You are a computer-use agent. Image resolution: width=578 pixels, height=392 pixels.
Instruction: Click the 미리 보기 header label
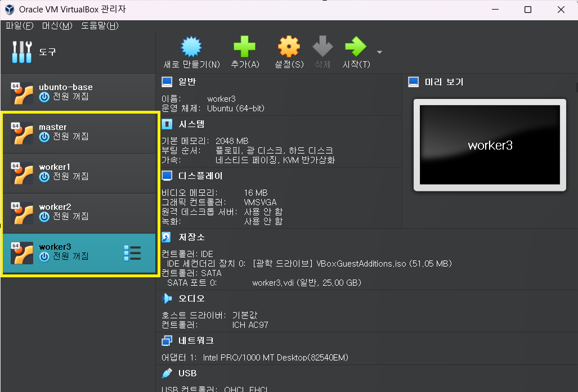[x=444, y=82]
